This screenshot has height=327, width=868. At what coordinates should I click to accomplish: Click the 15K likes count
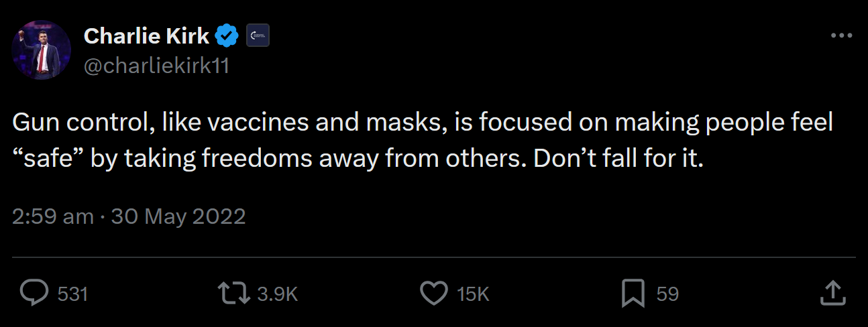click(x=473, y=293)
